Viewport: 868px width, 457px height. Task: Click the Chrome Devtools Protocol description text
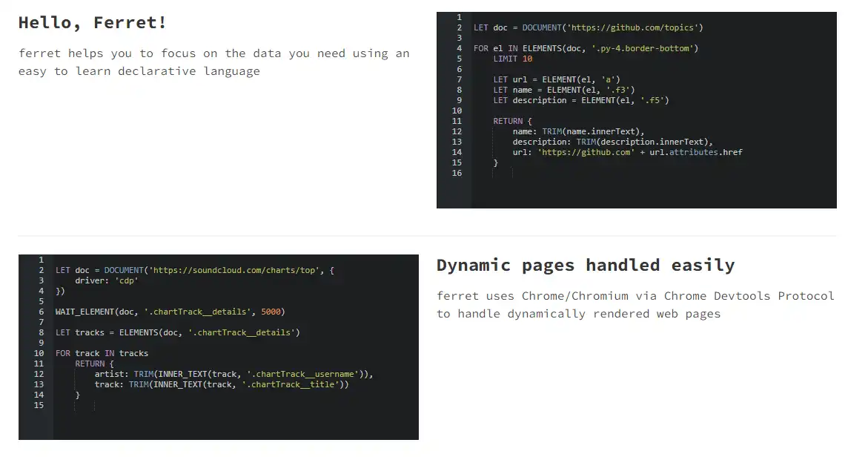[x=635, y=304]
